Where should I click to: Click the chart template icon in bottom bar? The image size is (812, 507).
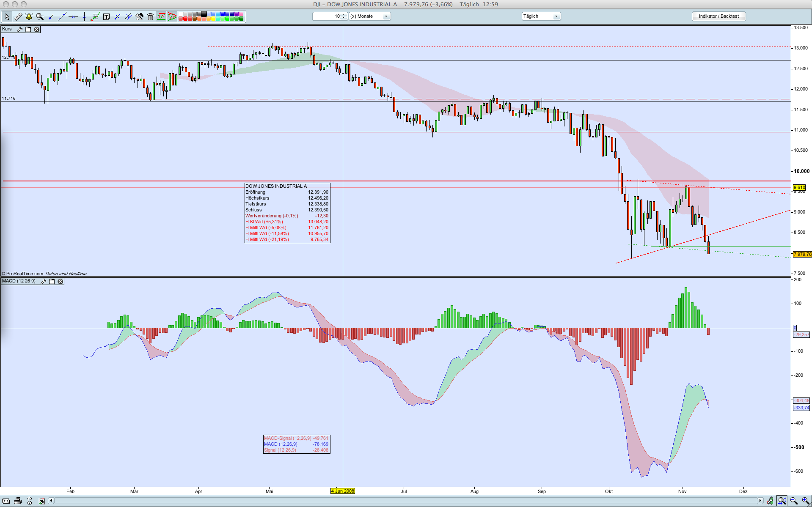(x=41, y=501)
